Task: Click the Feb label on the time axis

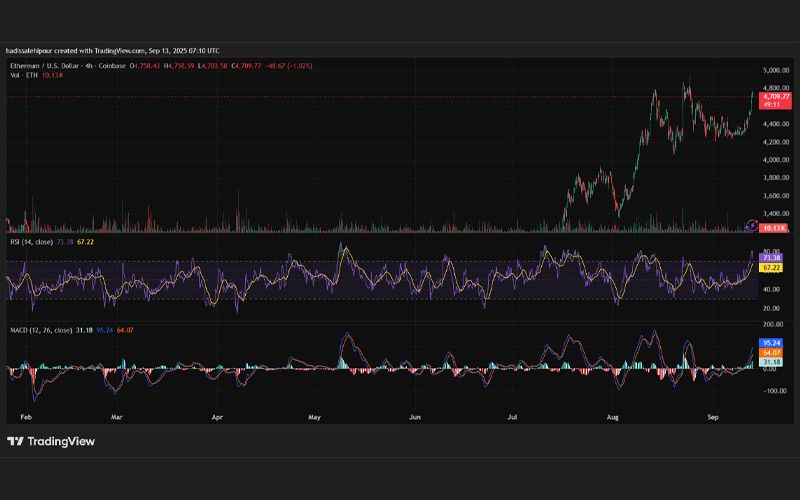Action: coord(26,417)
